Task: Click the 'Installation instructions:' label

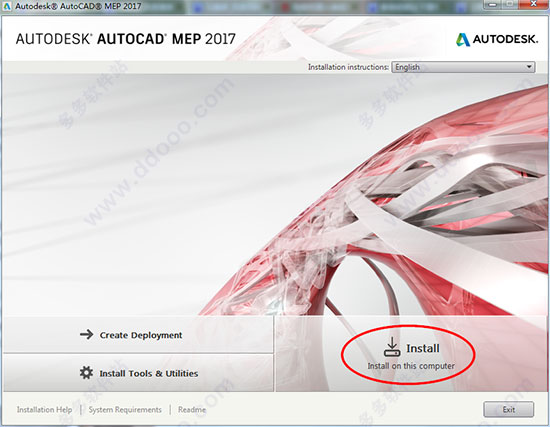Action: [x=348, y=67]
